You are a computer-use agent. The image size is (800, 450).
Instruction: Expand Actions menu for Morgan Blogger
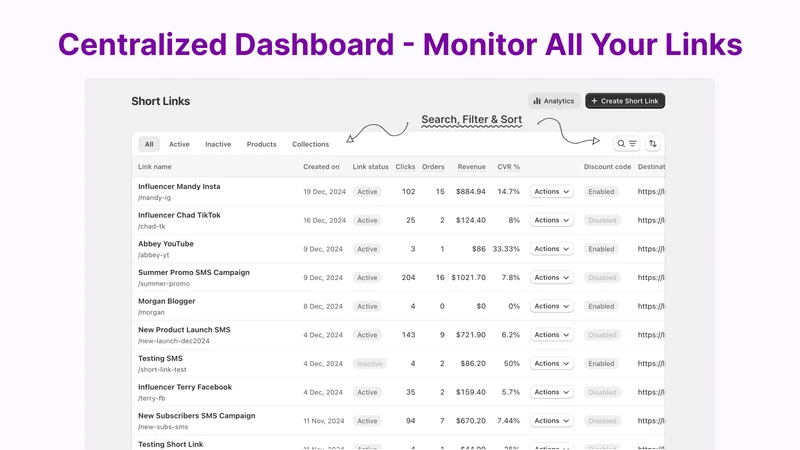click(552, 306)
